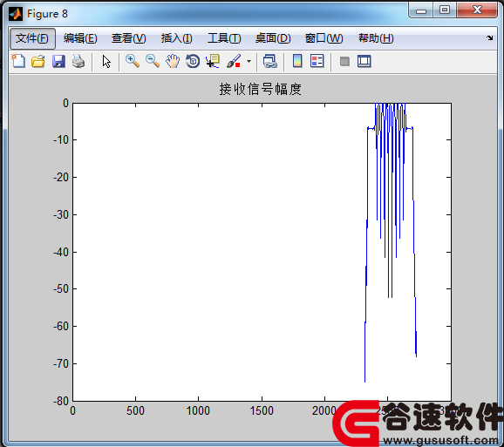Expand the brush color dropdown arrow
This screenshot has width=504, height=447.
click(x=249, y=61)
